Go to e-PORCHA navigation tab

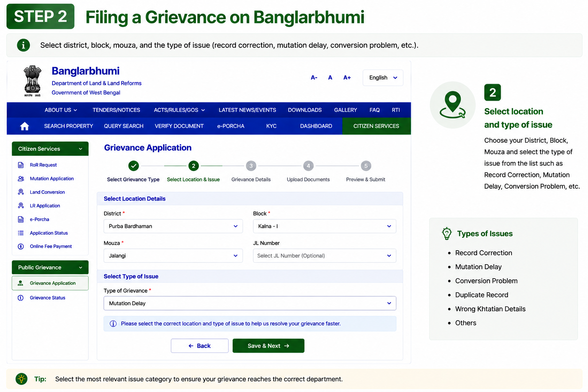tap(231, 126)
